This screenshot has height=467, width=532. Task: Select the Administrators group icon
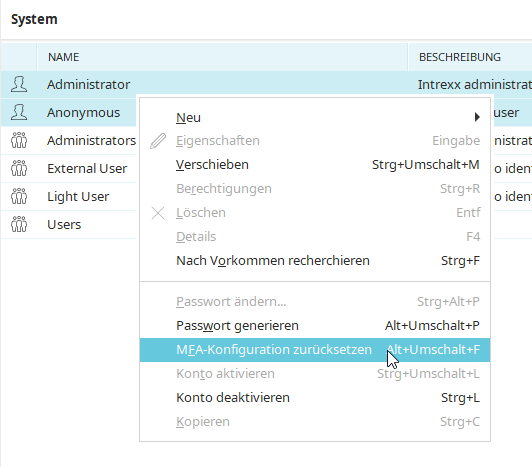pyautogui.click(x=19, y=140)
